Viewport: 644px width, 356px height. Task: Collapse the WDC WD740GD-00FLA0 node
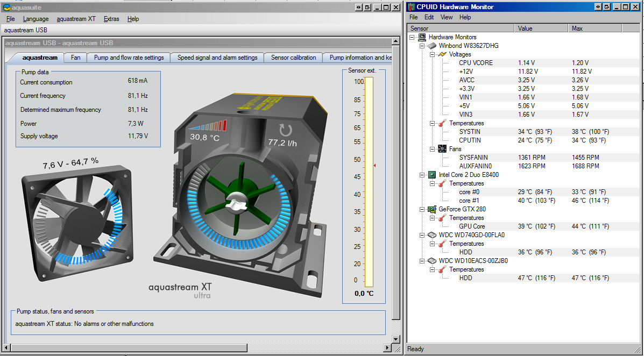coord(422,236)
